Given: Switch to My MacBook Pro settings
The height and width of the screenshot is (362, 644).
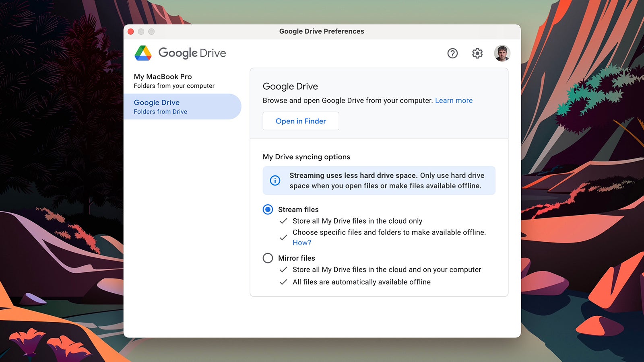Looking at the screenshot, I should coord(163,76).
